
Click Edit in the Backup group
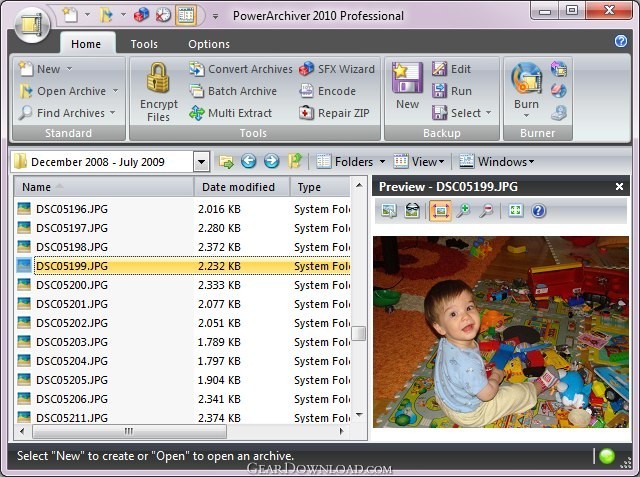(451, 69)
